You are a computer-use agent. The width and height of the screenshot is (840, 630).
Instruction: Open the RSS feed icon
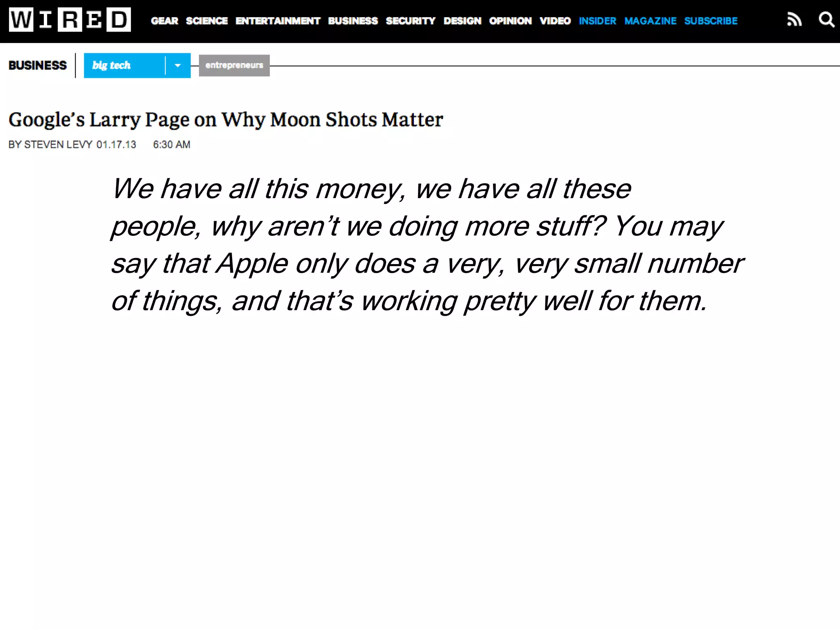[x=794, y=20]
